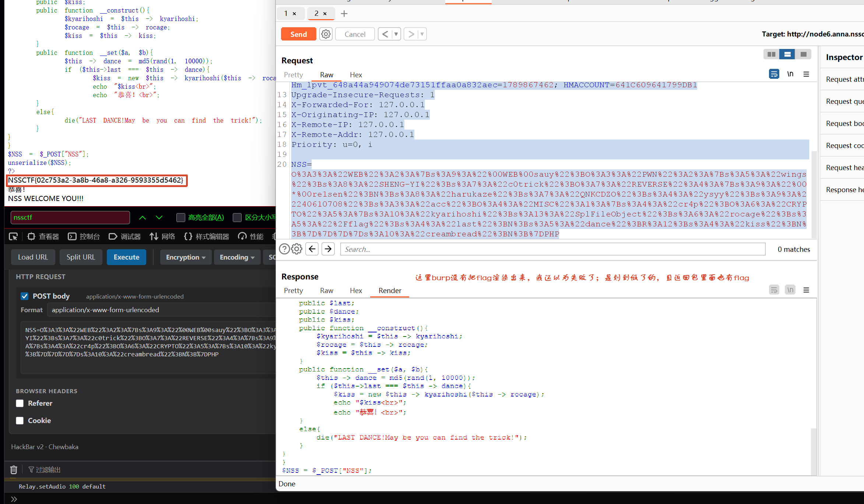The height and width of the screenshot is (504, 864).
Task: Clear console output trash icon
Action: coord(14,470)
